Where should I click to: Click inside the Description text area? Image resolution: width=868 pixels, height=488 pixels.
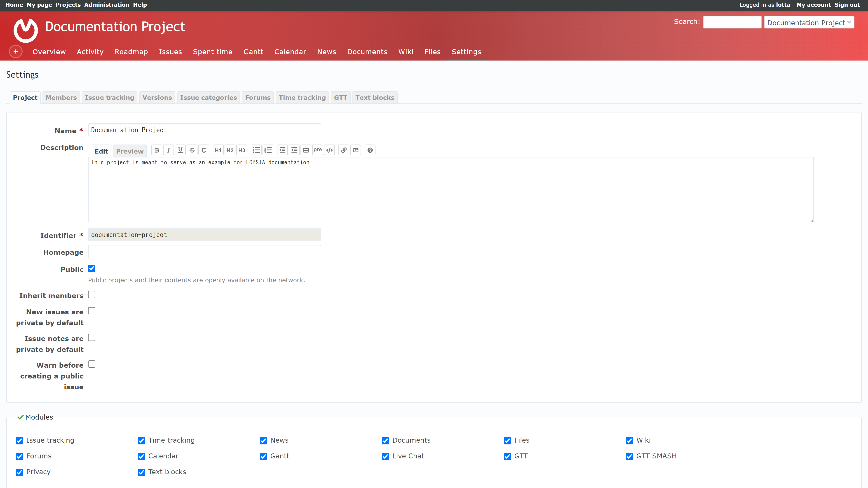click(451, 190)
